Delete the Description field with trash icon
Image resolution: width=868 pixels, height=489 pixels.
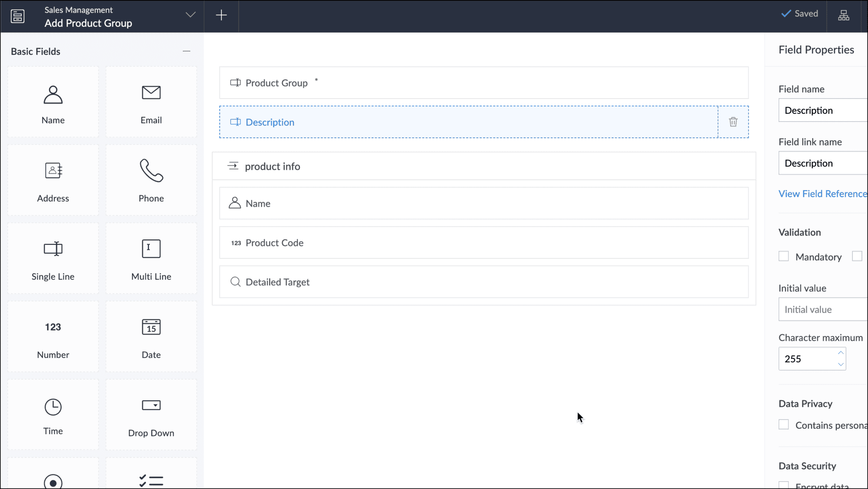[733, 122]
